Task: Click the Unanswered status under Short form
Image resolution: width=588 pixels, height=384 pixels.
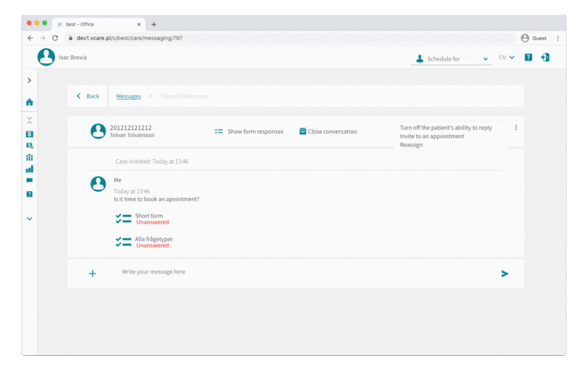Action: pos(152,222)
